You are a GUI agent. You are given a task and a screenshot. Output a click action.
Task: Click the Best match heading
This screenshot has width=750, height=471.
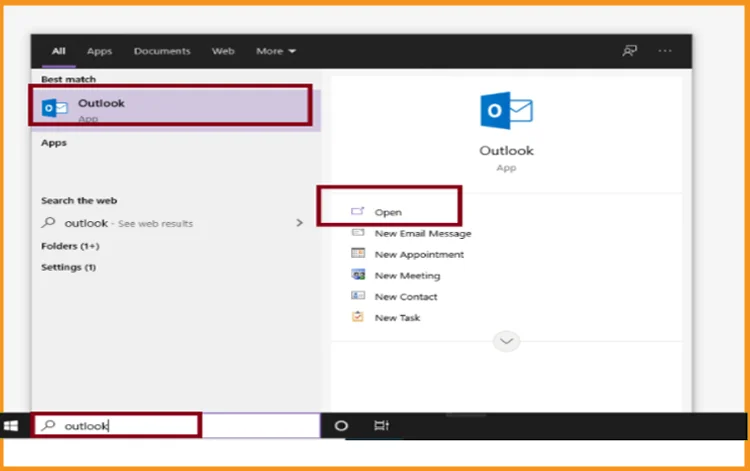(68, 79)
